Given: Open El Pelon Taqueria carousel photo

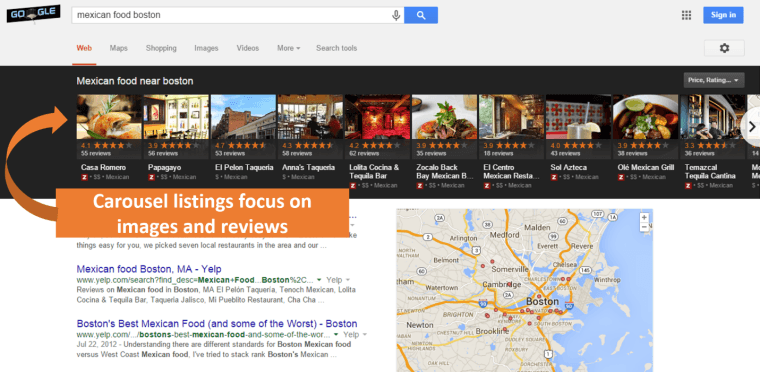Looking at the screenshot, I should click(243, 117).
